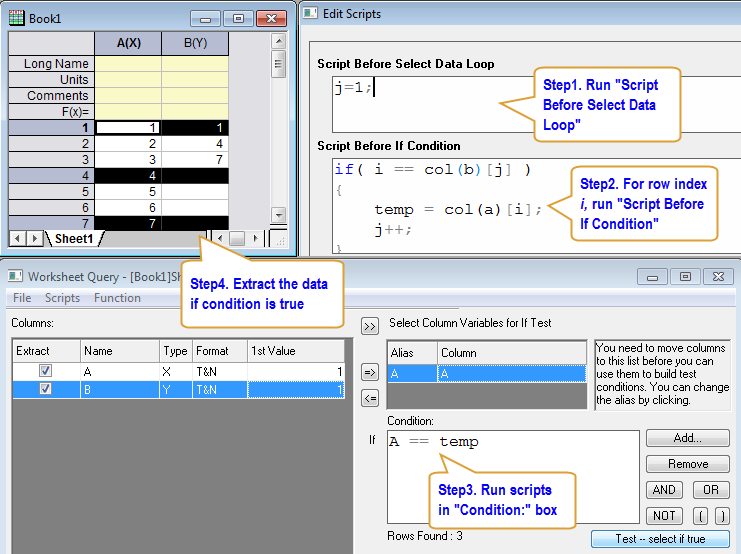Image resolution: width=741 pixels, height=554 pixels.
Task: Click the add column right arrow button
Action: [370, 373]
